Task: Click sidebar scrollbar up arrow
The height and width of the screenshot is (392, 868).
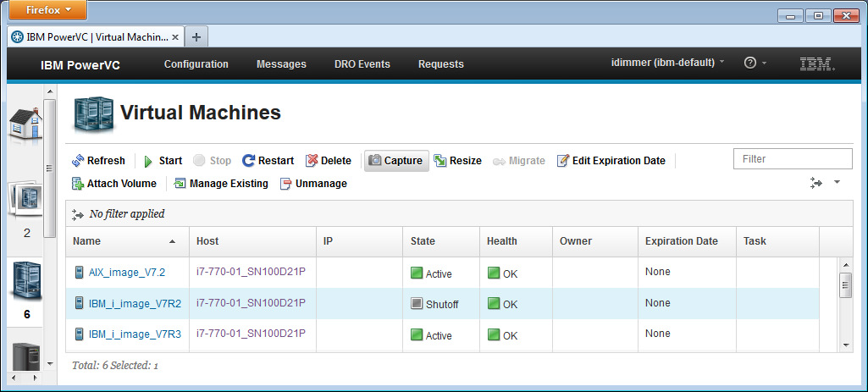Action: click(50, 91)
